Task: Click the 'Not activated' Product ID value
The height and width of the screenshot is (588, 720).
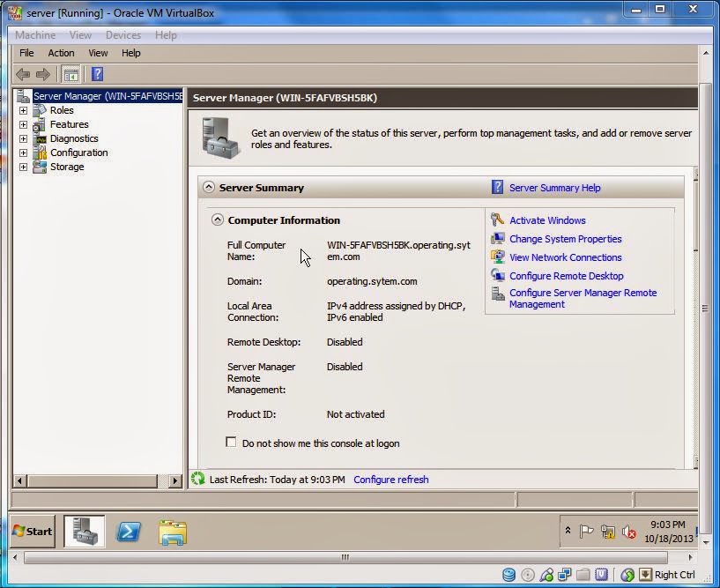Action: [x=355, y=414]
